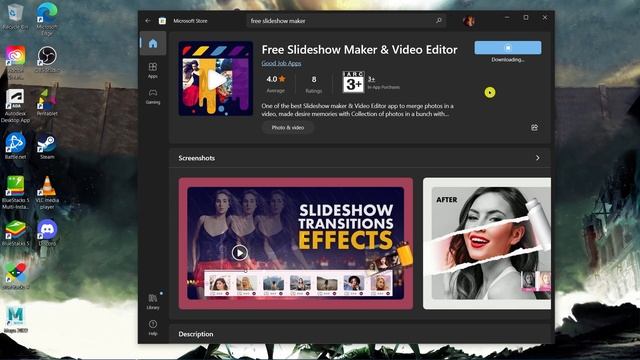Select the Steam desktop icon
The width and height of the screenshot is (640, 360).
(x=47, y=146)
